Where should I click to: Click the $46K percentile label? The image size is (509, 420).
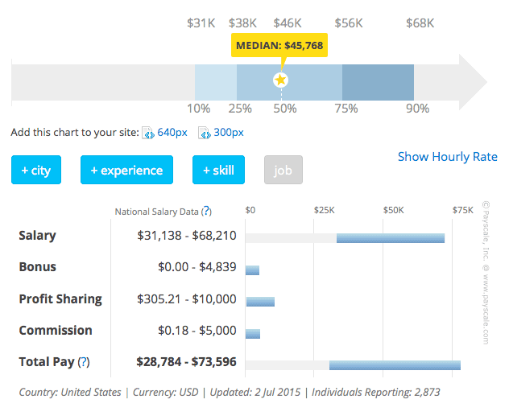coord(288,23)
